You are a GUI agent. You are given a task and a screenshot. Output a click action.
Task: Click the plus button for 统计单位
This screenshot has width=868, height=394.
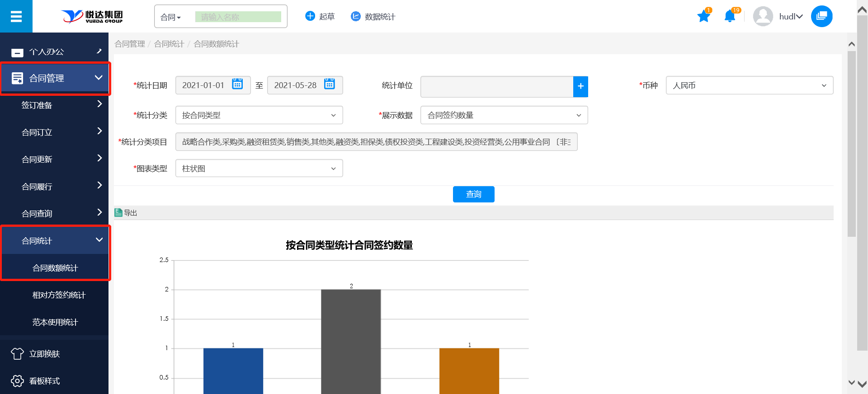click(580, 86)
